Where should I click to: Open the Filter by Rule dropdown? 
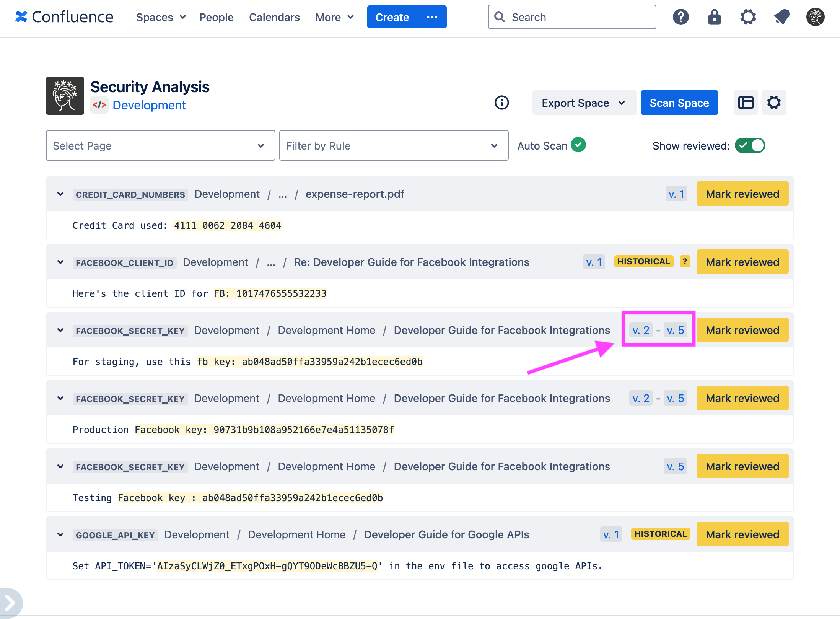393,145
